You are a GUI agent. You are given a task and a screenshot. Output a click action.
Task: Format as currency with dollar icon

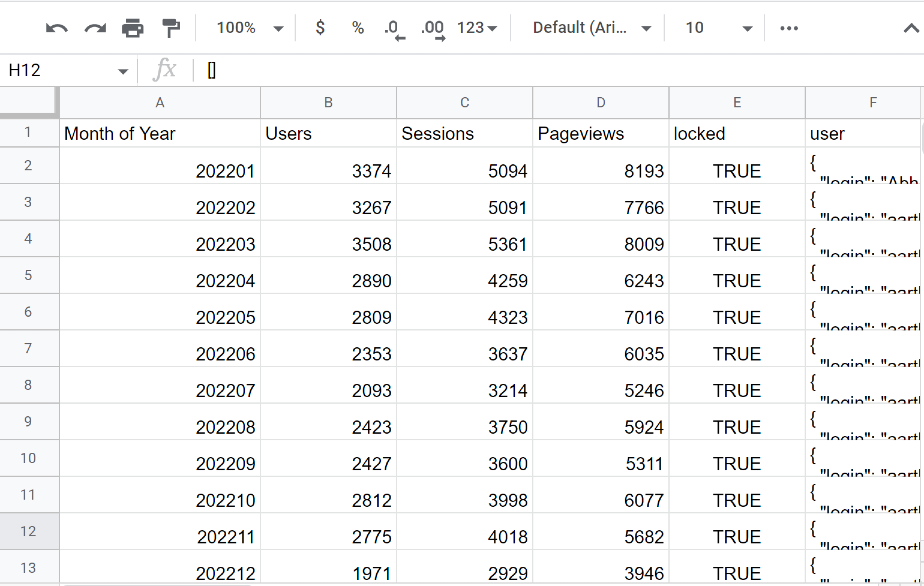point(320,28)
